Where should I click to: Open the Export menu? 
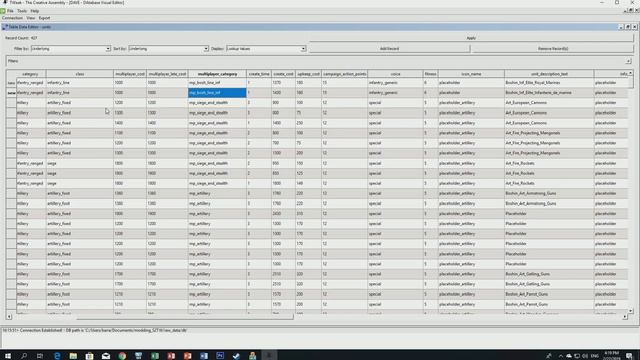click(44, 18)
